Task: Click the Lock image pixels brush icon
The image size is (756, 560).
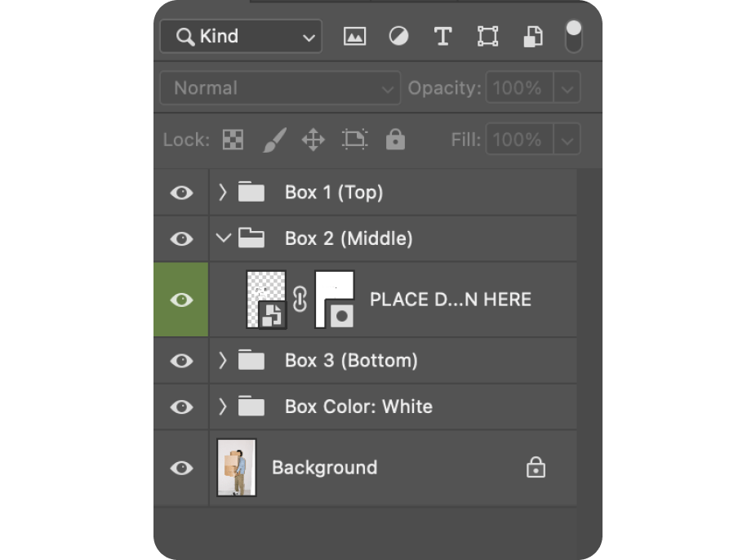Action: point(273,139)
